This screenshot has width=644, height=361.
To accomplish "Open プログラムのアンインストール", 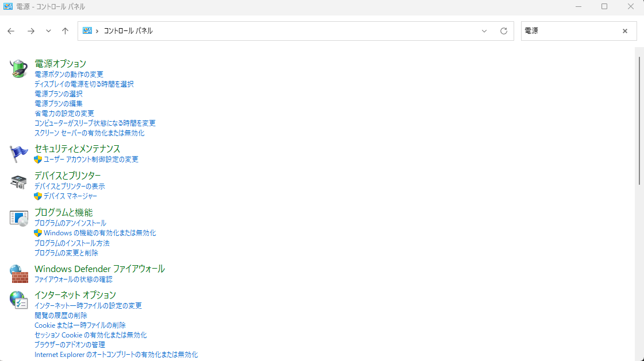I will [x=70, y=223].
